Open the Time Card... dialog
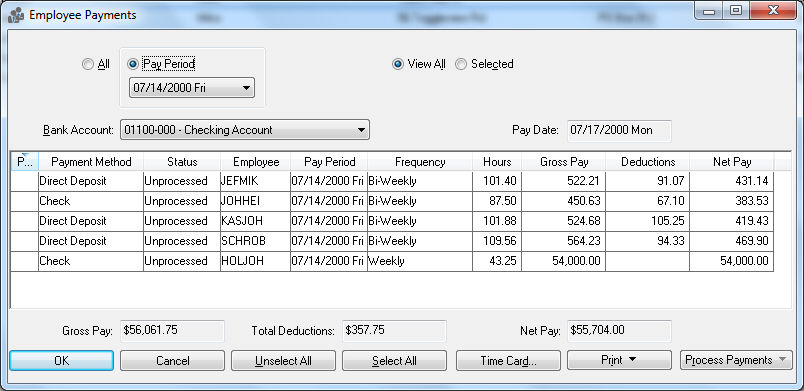Screen dimensions: 804x391 (x=508, y=360)
